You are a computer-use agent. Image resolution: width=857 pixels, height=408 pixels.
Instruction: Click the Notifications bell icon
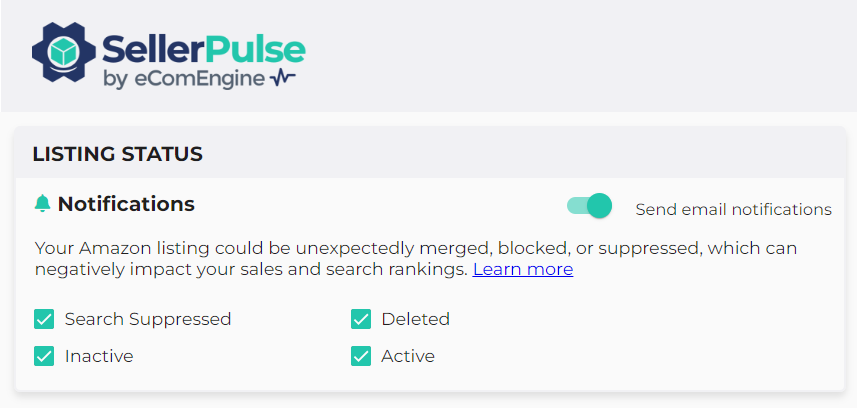42,204
